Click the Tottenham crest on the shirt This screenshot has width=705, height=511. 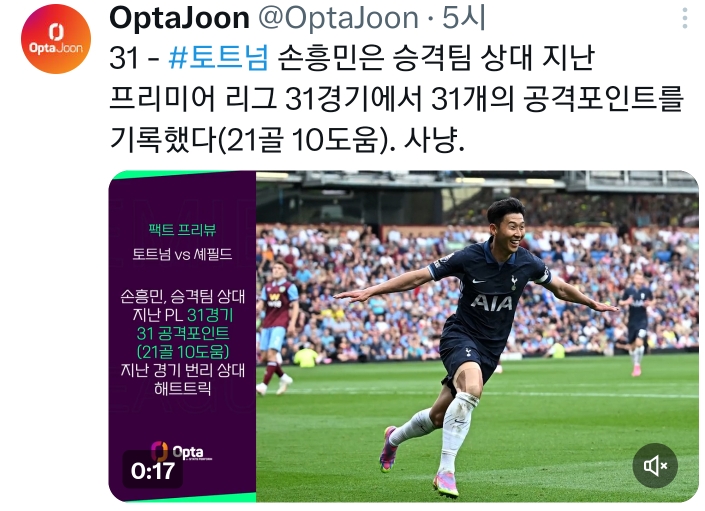pos(514,282)
